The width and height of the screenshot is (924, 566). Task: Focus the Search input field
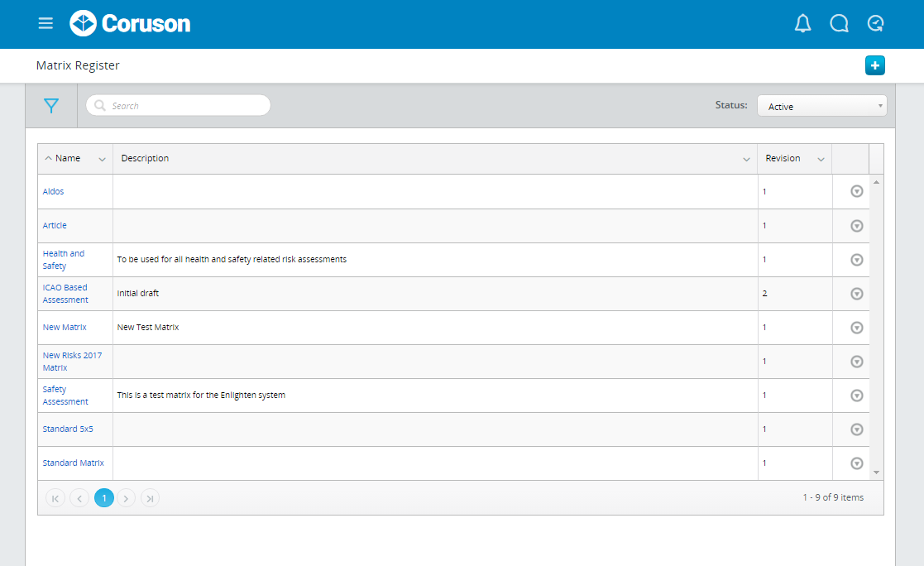[x=178, y=106]
